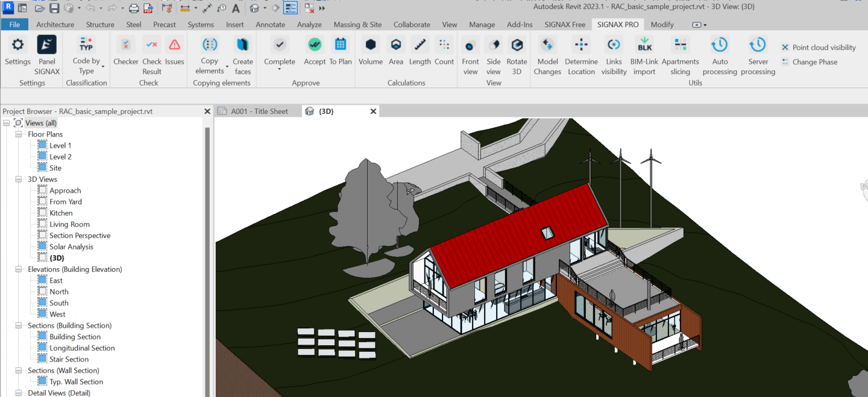Viewport: 868px width, 397px height.
Task: Open SIGNAX Settings gear icon
Action: (x=17, y=45)
